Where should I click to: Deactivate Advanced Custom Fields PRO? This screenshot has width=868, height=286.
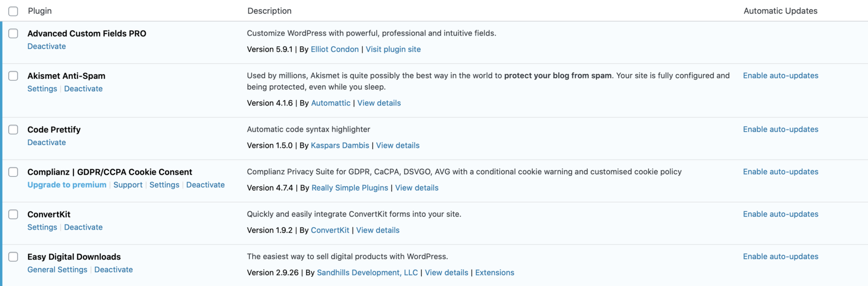click(x=47, y=46)
